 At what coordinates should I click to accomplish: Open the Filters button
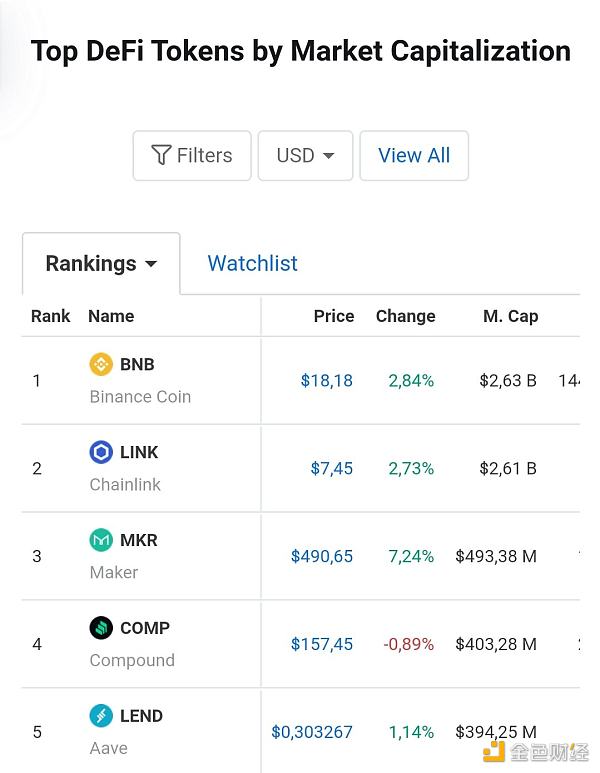click(x=192, y=155)
